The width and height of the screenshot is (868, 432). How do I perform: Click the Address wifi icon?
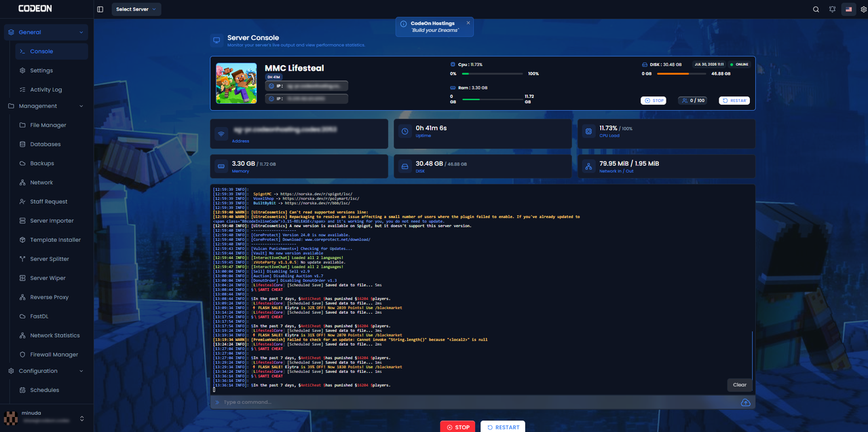pyautogui.click(x=221, y=134)
